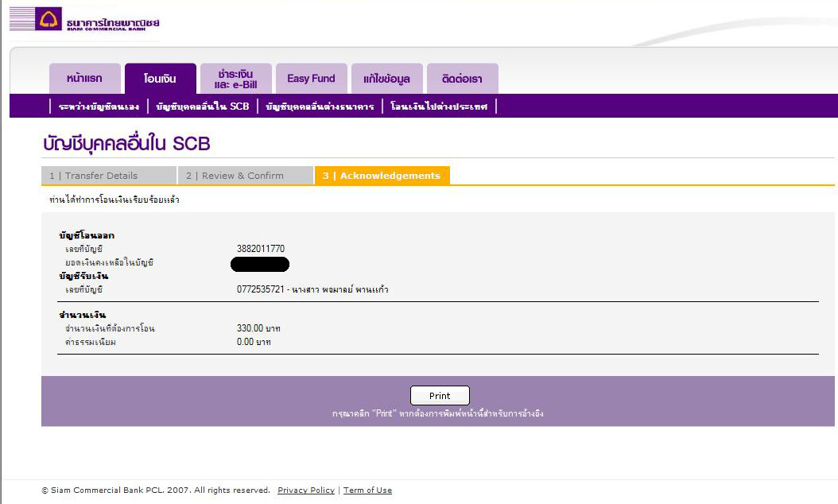Choose ระหว่างบัญชีตนเอง submenu item
The height and width of the screenshot is (504, 838).
[x=99, y=107]
